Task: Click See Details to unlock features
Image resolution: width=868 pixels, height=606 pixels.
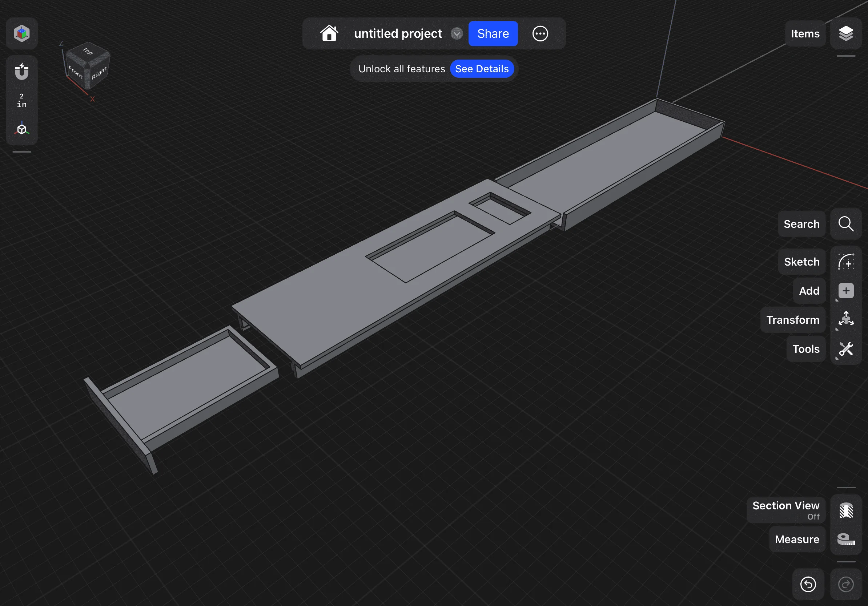Action: [x=482, y=69]
